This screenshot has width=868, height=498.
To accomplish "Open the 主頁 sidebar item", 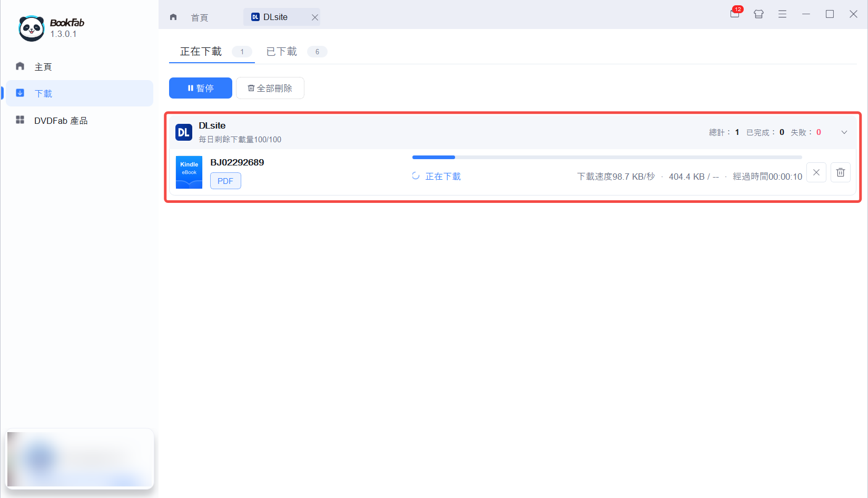I will point(79,66).
